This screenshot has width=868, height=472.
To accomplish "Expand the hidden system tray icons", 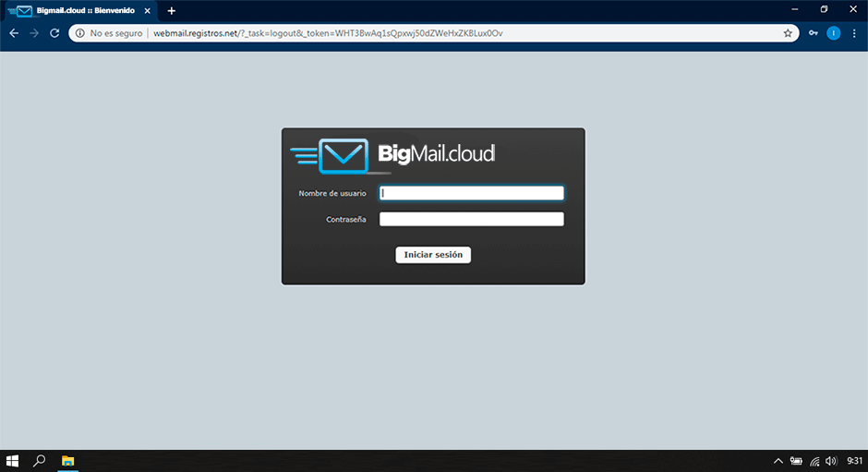I will pos(778,460).
